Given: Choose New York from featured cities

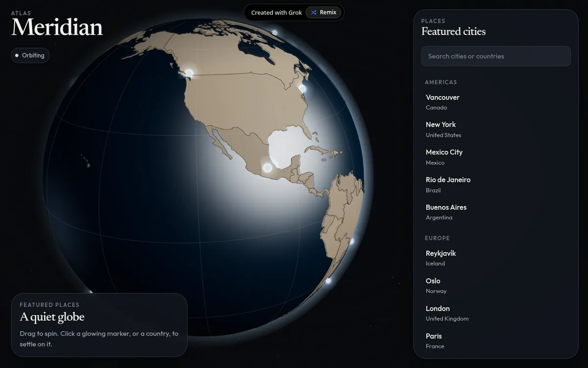Looking at the screenshot, I should pos(496,130).
